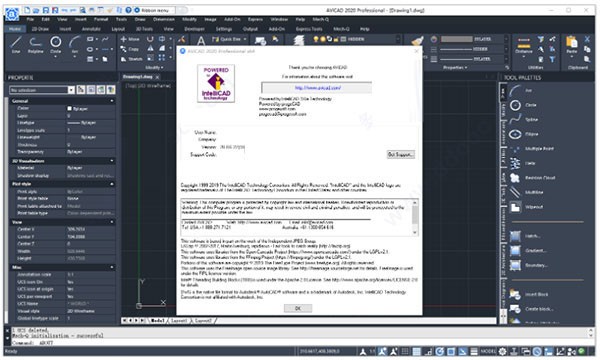Select the Line tool in the ribbon
The height and width of the screenshot is (360, 600).
click(15, 45)
